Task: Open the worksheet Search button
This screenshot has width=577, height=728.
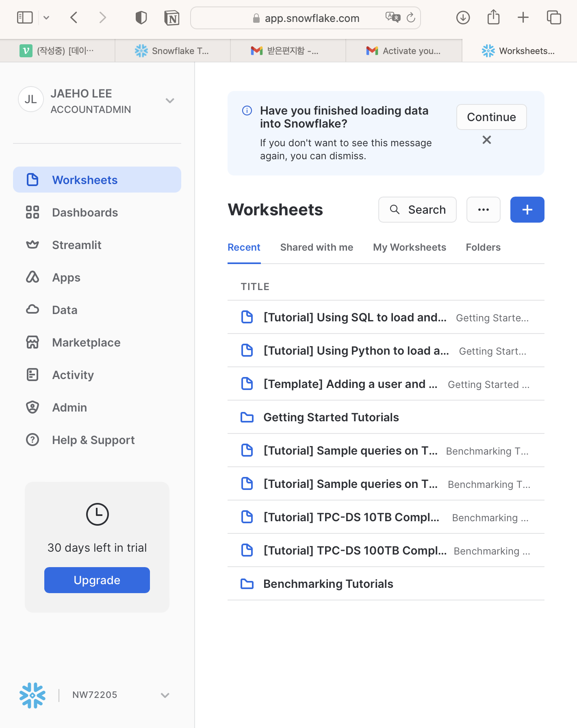Action: tap(417, 210)
